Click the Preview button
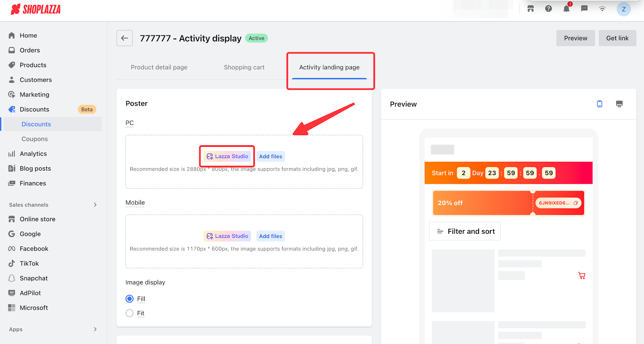The height and width of the screenshot is (344, 644). [575, 38]
